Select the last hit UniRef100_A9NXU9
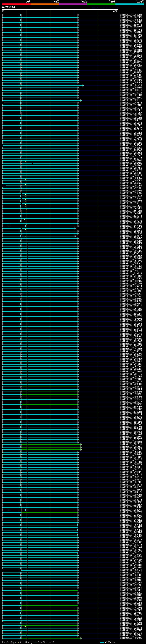 (x=131, y=638)
